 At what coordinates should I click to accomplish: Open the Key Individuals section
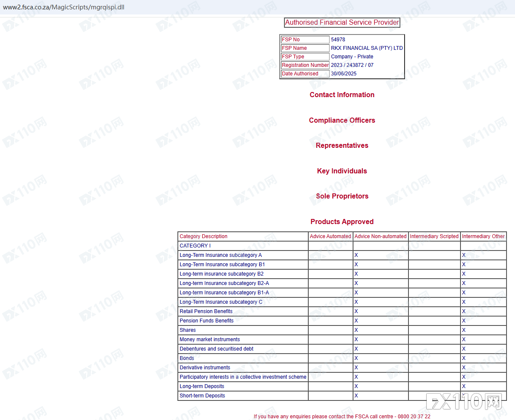pyautogui.click(x=342, y=171)
